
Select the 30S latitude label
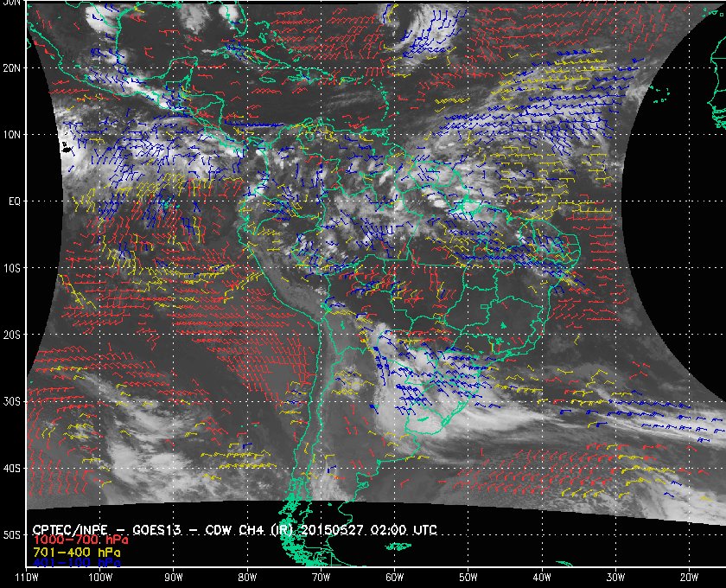point(11,401)
